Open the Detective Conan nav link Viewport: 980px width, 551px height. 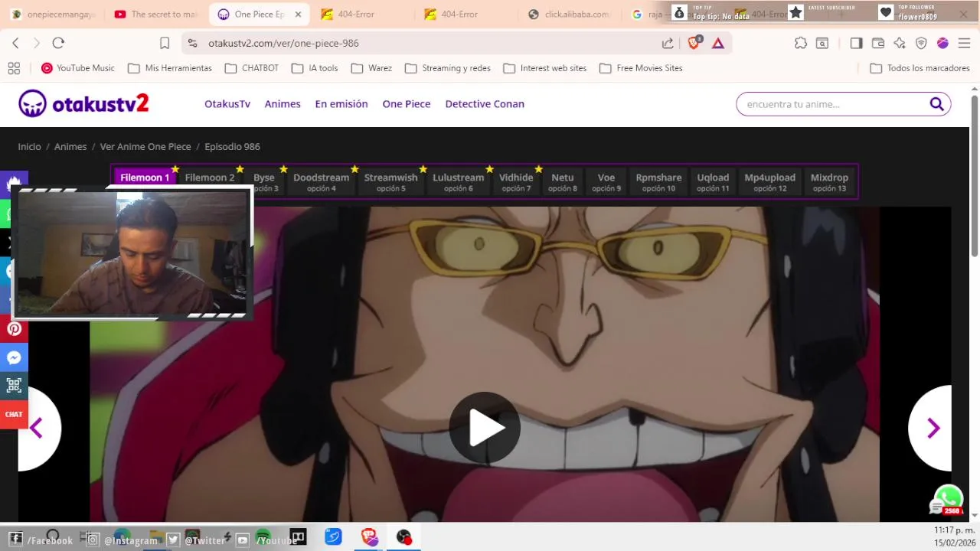(x=485, y=104)
